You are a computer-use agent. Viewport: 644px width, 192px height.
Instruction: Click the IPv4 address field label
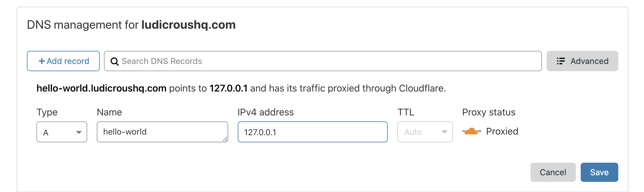click(x=266, y=112)
